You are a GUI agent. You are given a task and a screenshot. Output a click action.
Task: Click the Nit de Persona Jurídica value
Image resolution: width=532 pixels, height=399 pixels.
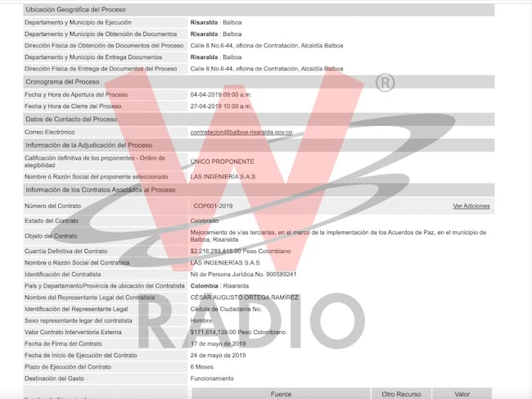(243, 274)
